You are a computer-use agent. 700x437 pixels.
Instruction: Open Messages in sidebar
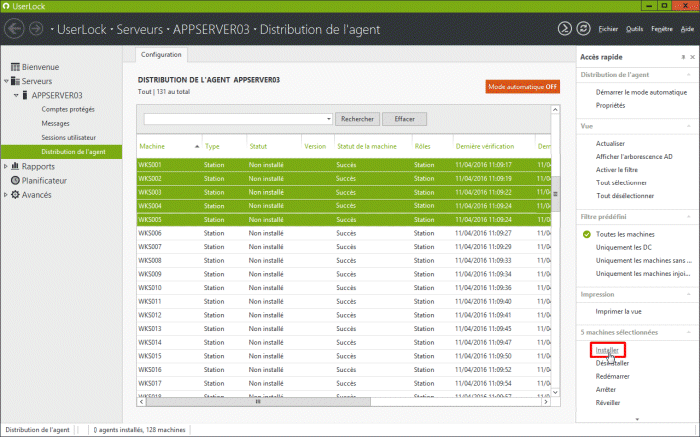[55, 124]
